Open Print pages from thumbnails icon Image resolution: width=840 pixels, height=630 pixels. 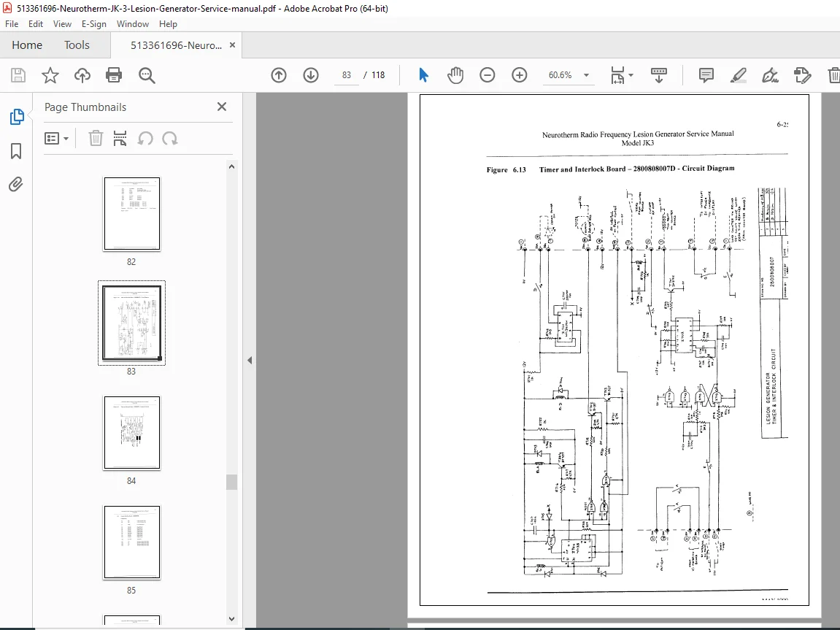120,139
